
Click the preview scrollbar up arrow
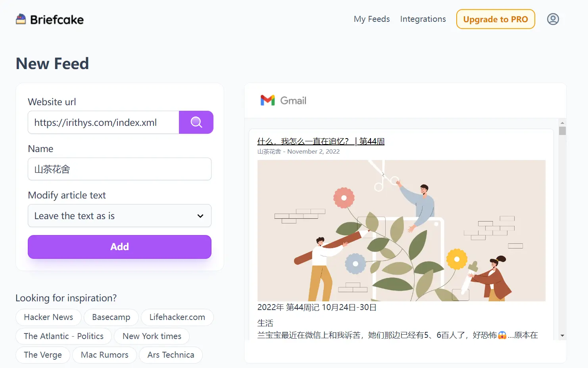pos(562,123)
